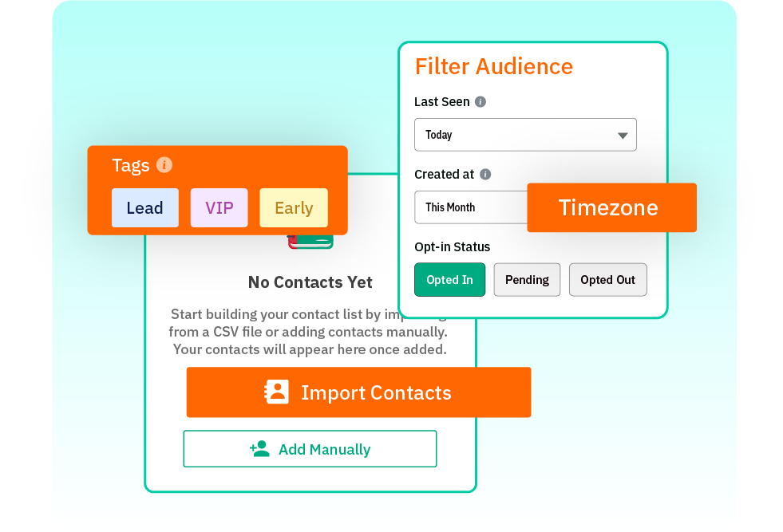The image size is (783, 532).
Task: Click the No Contacts Yet heading
Action: point(310,282)
